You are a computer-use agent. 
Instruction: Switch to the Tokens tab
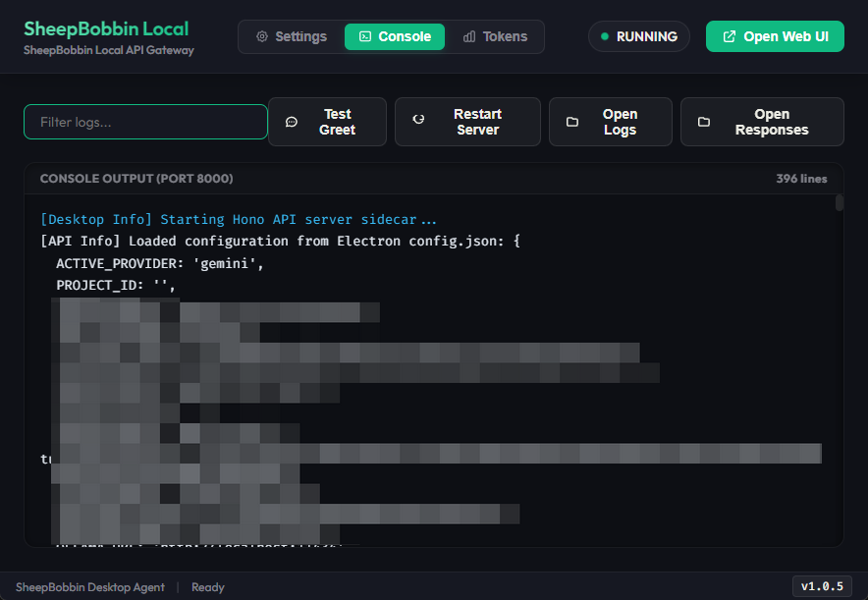[495, 36]
